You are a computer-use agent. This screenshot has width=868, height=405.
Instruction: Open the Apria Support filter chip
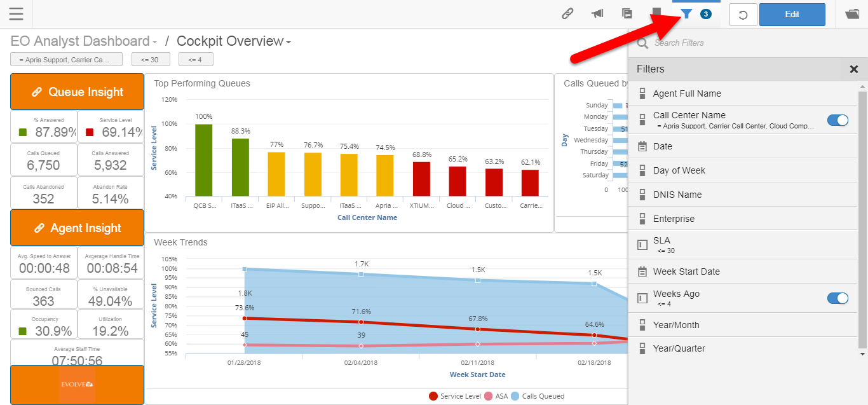(66, 60)
